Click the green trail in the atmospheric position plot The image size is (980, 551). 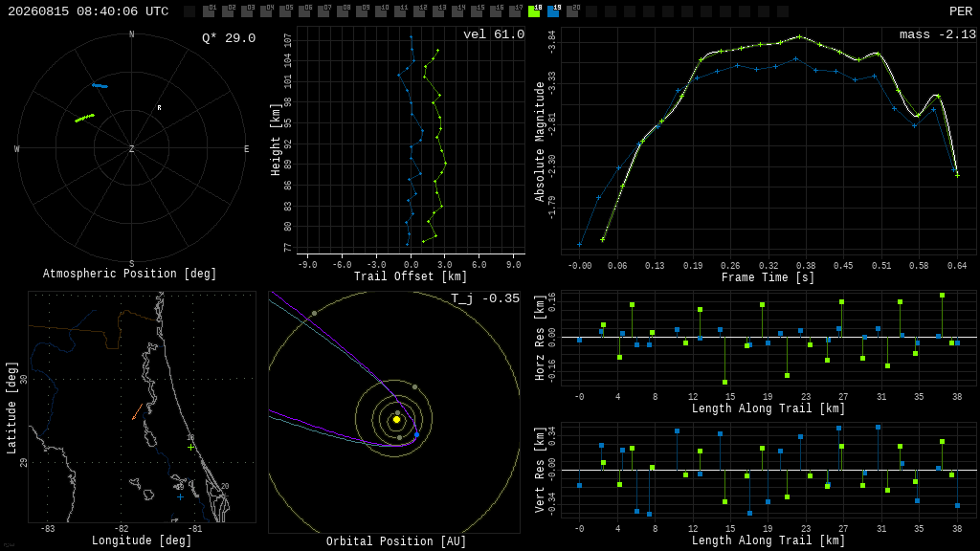(x=84, y=118)
